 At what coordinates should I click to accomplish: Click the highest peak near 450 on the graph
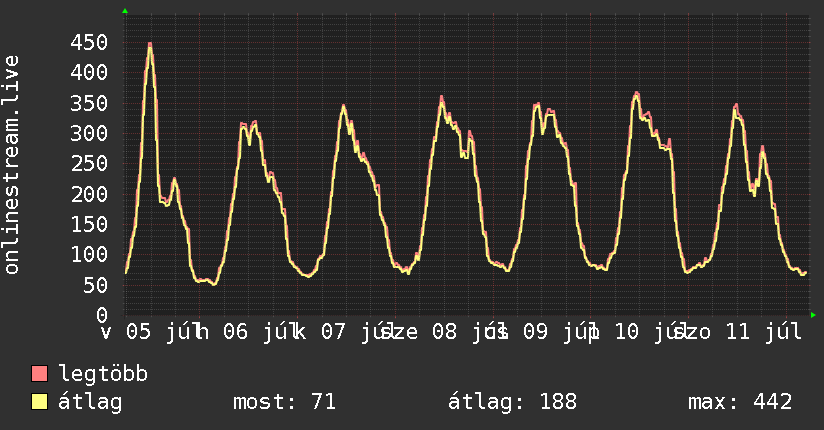click(x=150, y=45)
